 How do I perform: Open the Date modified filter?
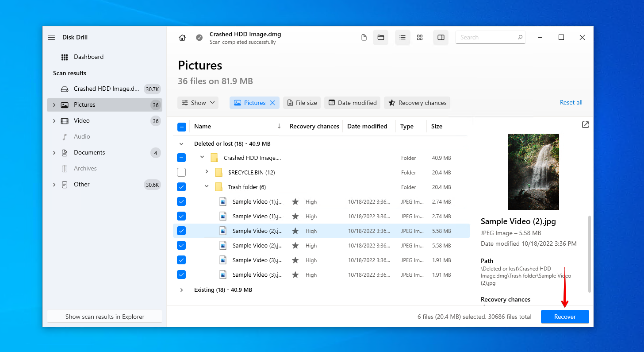click(352, 102)
